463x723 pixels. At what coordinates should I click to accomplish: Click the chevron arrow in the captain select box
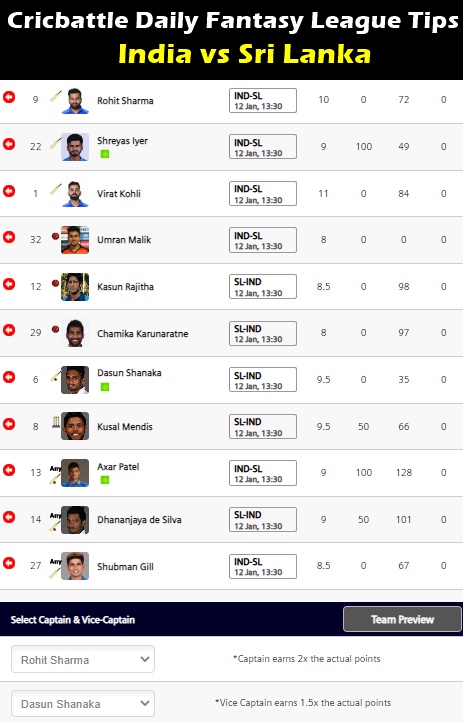coord(145,659)
